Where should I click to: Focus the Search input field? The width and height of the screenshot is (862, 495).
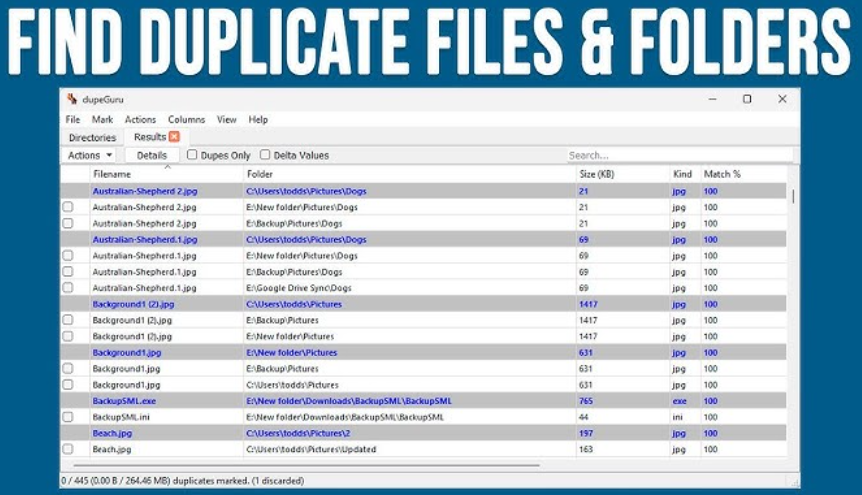coord(679,155)
